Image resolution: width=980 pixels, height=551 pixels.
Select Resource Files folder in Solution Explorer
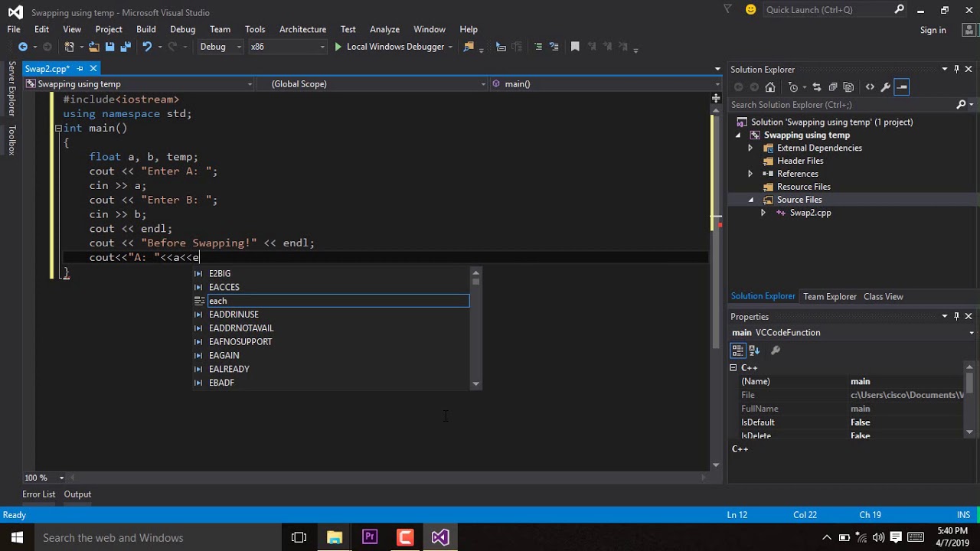803,187
